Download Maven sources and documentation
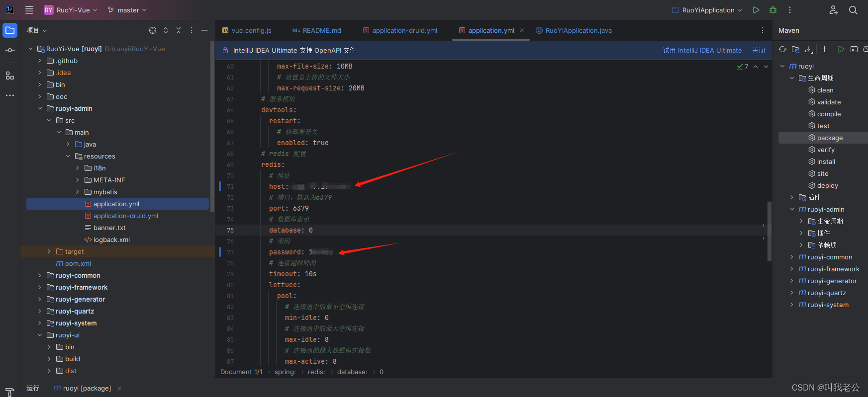This screenshot has width=868, height=397. point(809,49)
